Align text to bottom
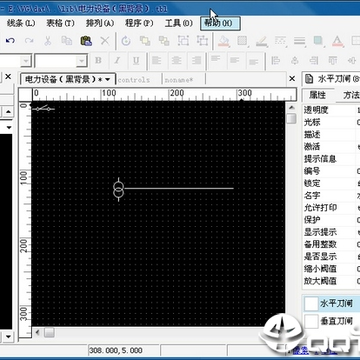Screen dimensions: 360x360 click(254, 61)
